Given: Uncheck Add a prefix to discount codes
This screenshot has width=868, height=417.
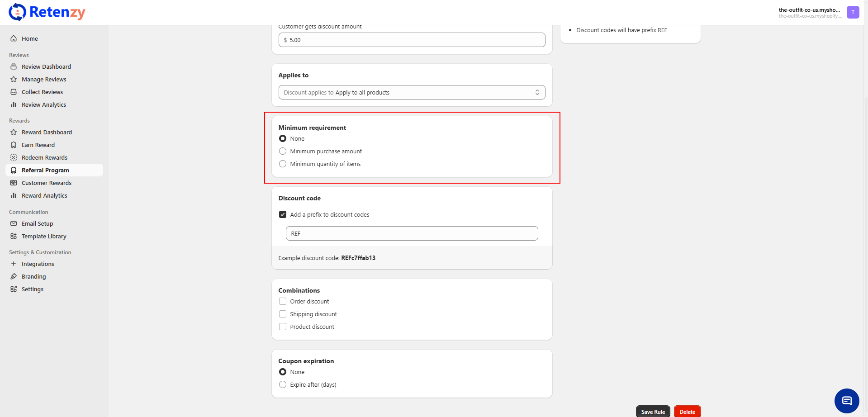Looking at the screenshot, I should [283, 214].
